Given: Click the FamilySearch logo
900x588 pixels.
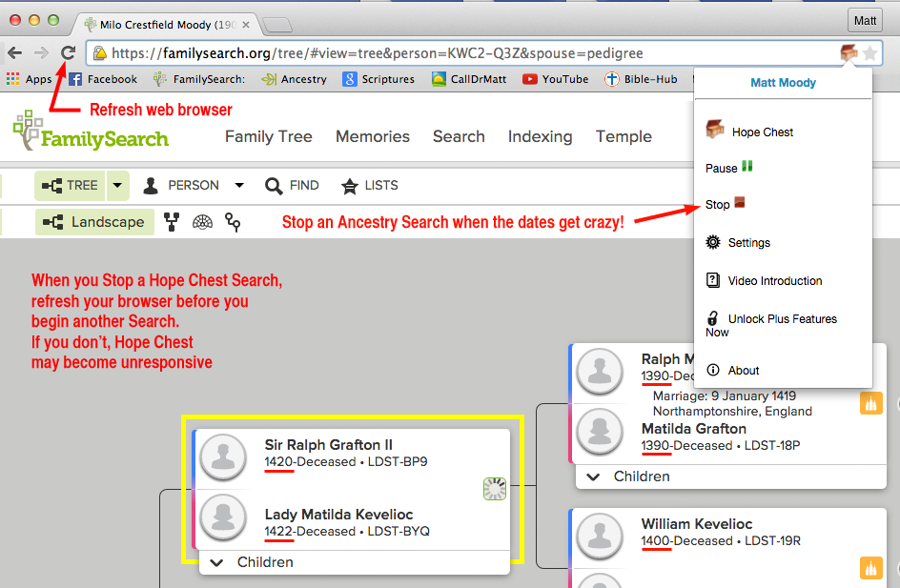Looking at the screenshot, I should click(91, 132).
